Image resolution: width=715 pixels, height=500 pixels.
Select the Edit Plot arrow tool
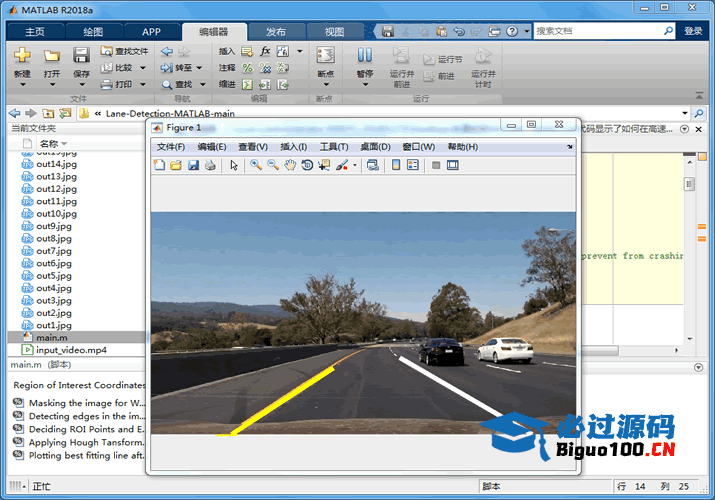pos(234,165)
